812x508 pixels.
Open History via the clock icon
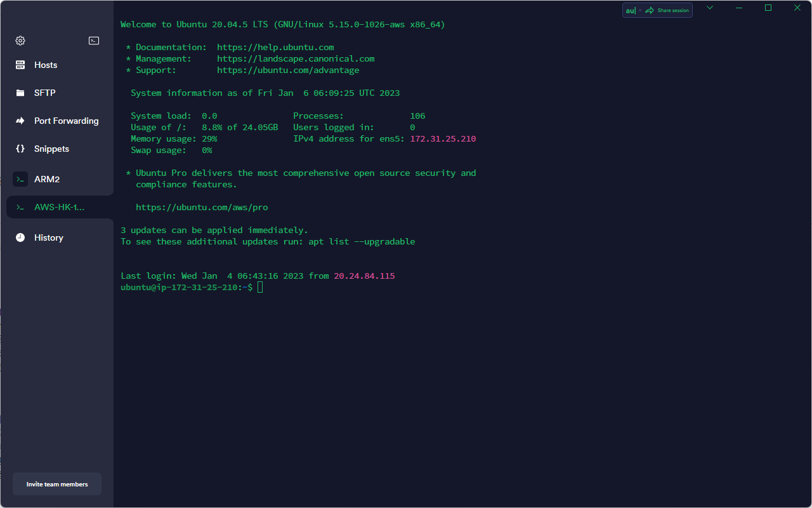tap(20, 237)
